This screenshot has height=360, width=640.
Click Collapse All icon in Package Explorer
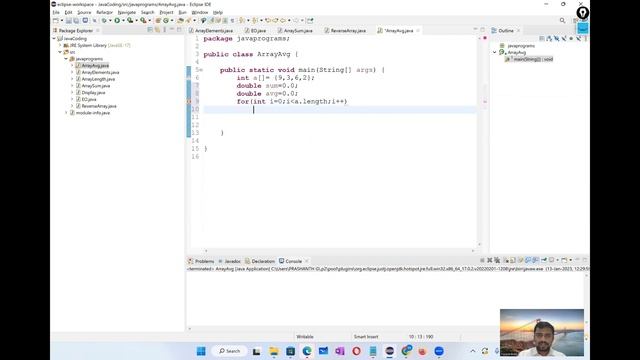point(150,30)
